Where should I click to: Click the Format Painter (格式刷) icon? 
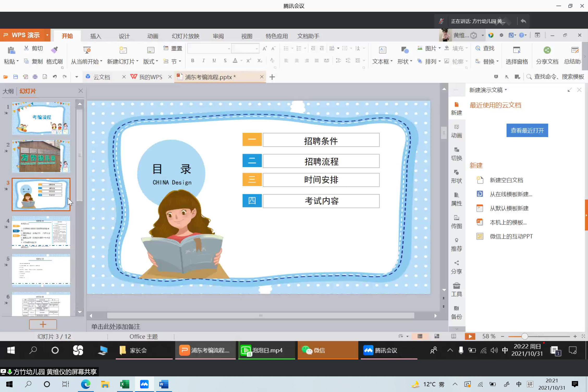pyautogui.click(x=54, y=50)
